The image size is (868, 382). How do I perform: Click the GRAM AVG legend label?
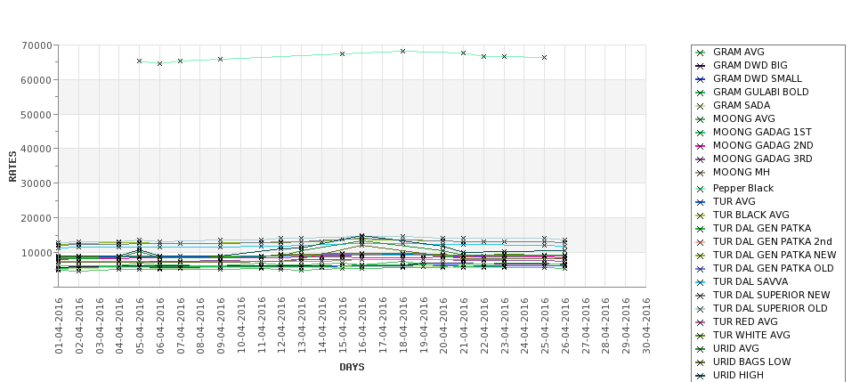738,52
